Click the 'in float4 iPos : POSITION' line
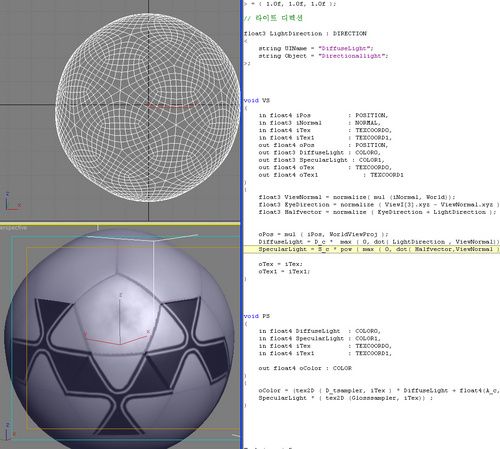The width and height of the screenshot is (500, 449). (x=323, y=115)
